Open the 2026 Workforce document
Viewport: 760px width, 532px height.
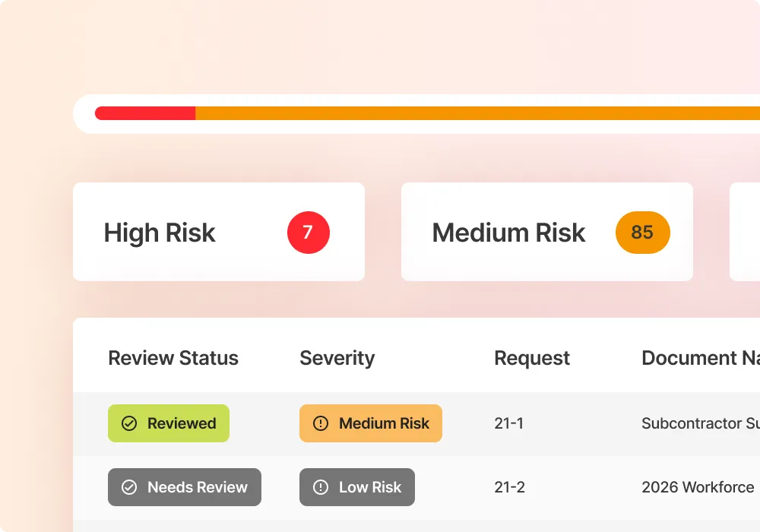pyautogui.click(x=698, y=487)
